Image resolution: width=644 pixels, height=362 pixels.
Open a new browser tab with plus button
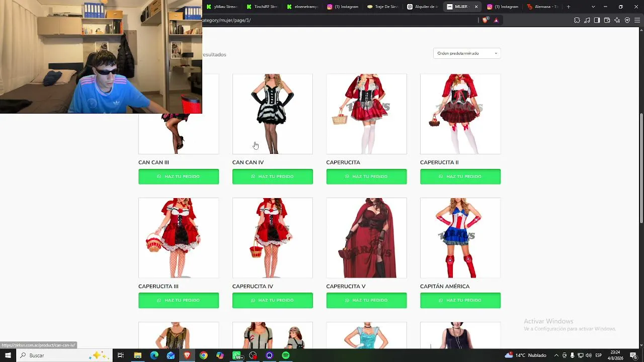569,7
